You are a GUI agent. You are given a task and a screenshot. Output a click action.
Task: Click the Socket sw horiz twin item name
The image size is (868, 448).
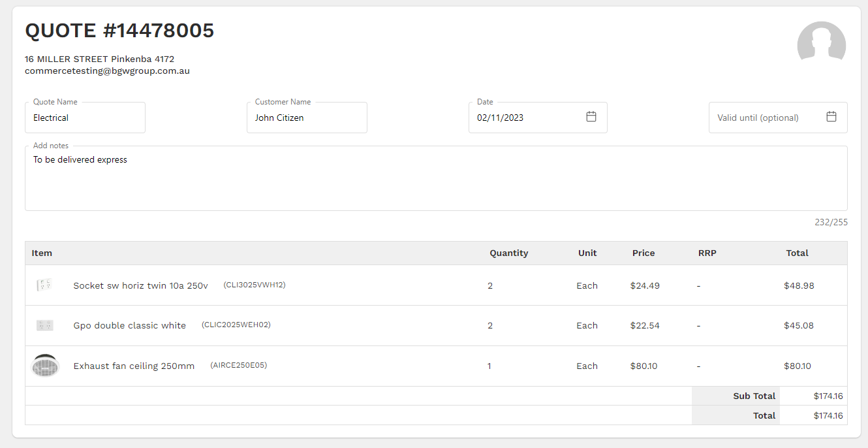click(x=140, y=285)
